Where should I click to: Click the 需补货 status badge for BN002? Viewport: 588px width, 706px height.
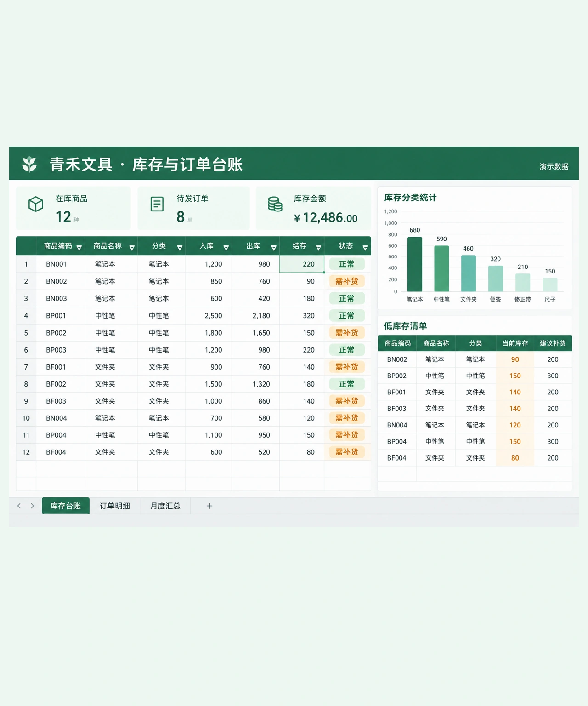coord(347,281)
